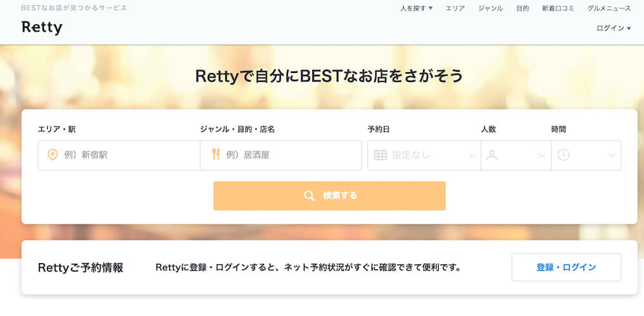The width and height of the screenshot is (644, 316).
Task: Focus the エリア・駅 input field
Action: click(119, 155)
